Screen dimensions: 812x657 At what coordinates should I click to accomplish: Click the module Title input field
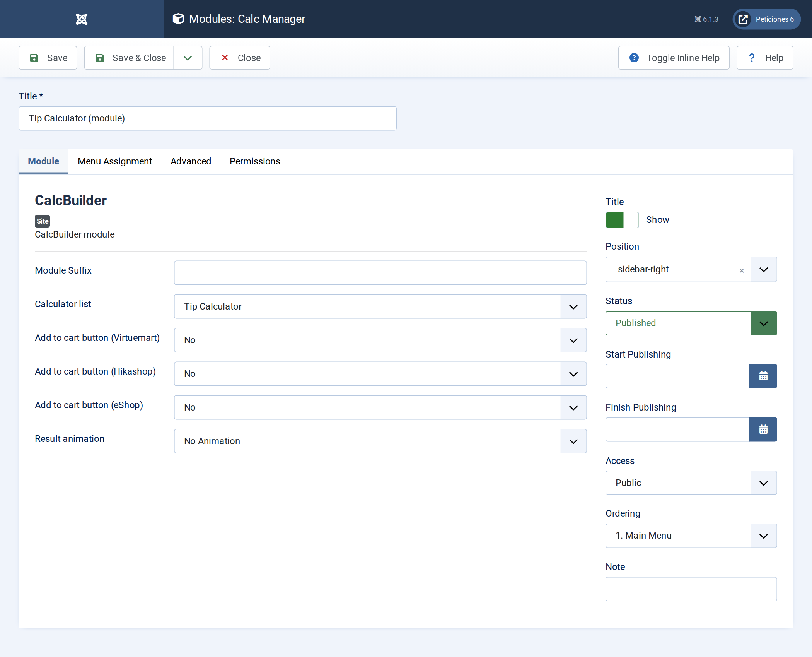(x=208, y=118)
